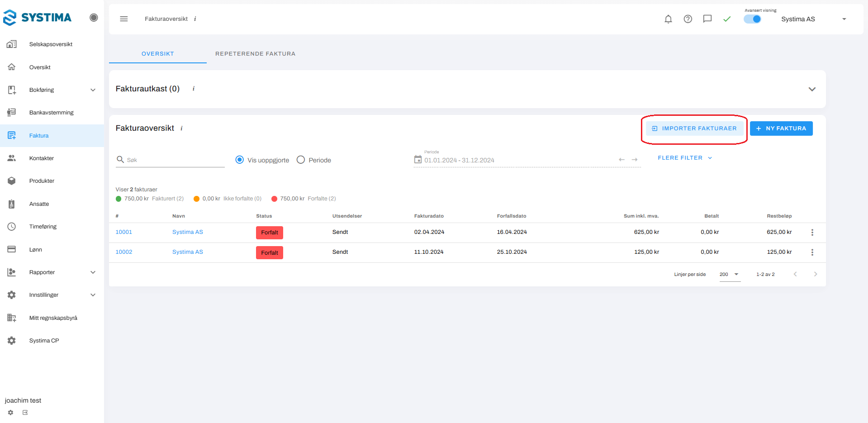Open Produkter in sidebar
This screenshot has width=868, height=423.
(x=52, y=181)
